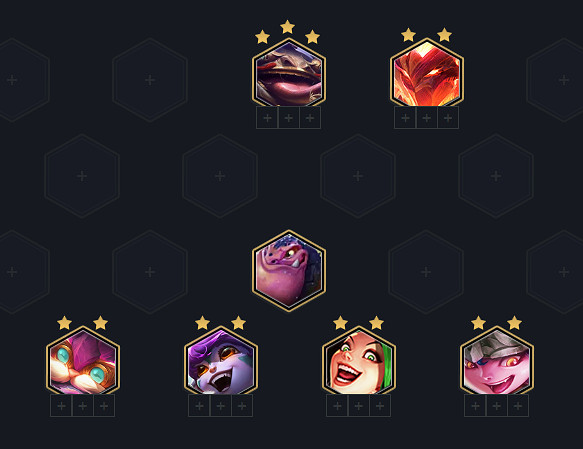This screenshot has height=449, width=583.
Task: Click empty hex left of frog-mouth champion
Action: pyautogui.click(x=150, y=80)
